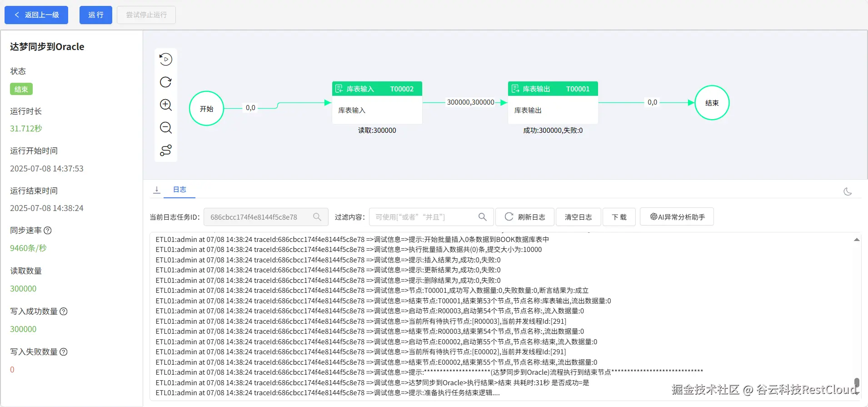Image resolution: width=868 pixels, height=407 pixels.
Task: Click help icon next to 写入失败数量
Action: click(64, 352)
